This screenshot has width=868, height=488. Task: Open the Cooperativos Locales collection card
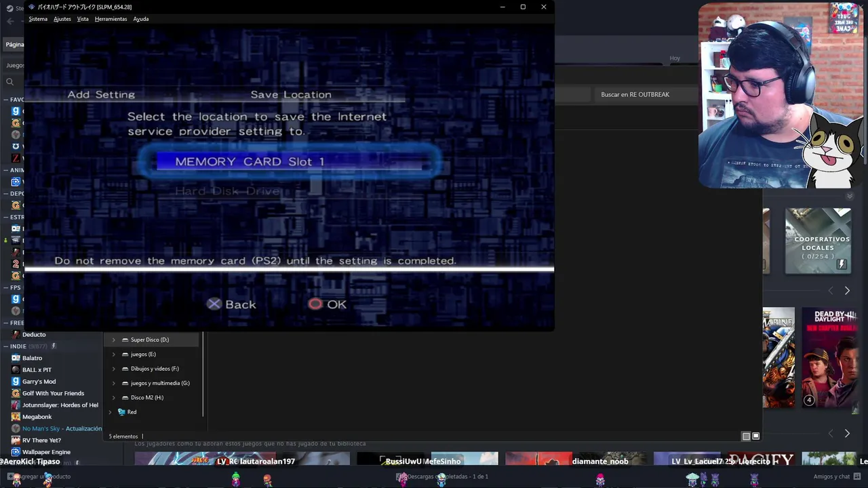click(818, 241)
